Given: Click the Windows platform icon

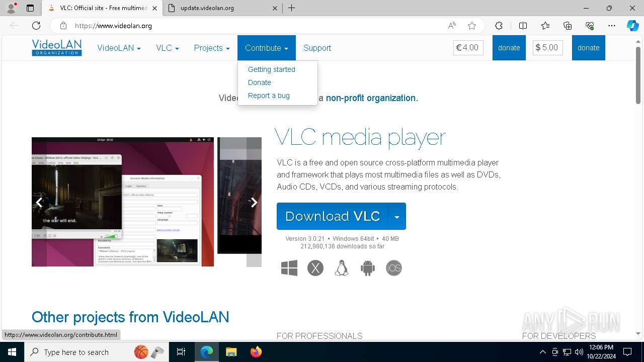Looking at the screenshot, I should 289,268.
